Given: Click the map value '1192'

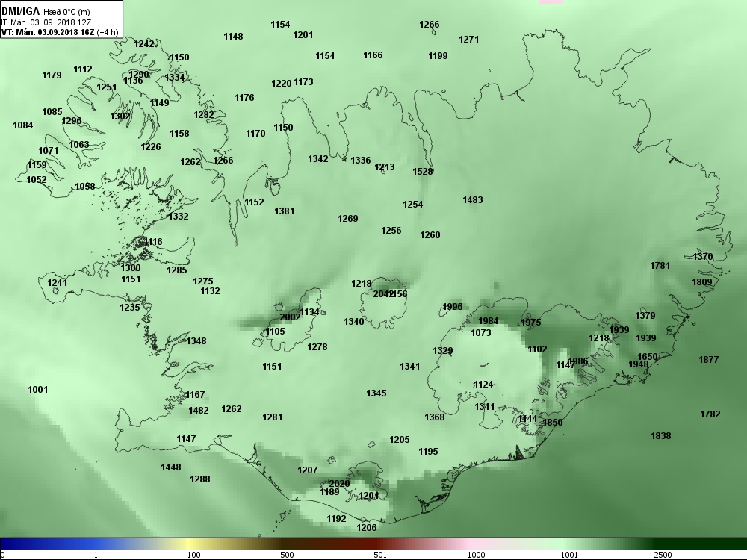Looking at the screenshot, I should click(x=336, y=519).
